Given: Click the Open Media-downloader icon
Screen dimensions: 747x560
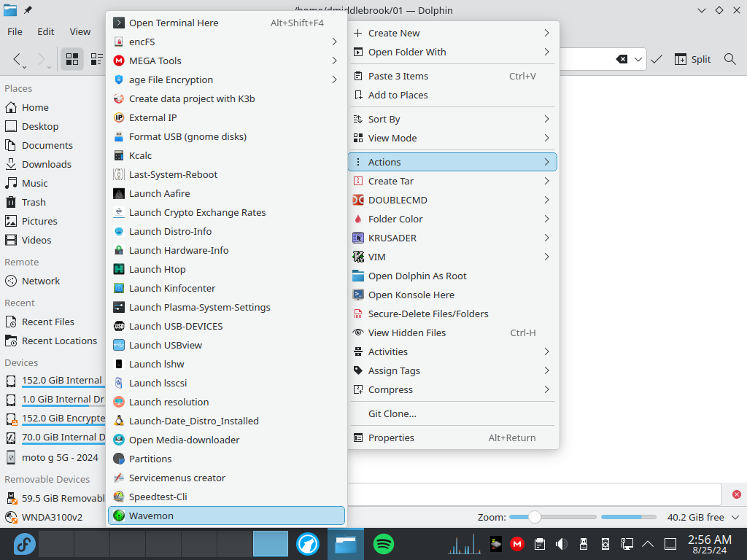Looking at the screenshot, I should [x=119, y=440].
